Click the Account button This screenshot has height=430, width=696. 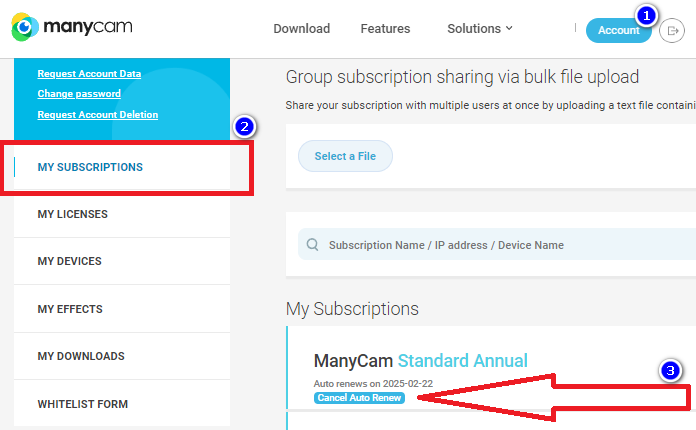pyautogui.click(x=618, y=30)
